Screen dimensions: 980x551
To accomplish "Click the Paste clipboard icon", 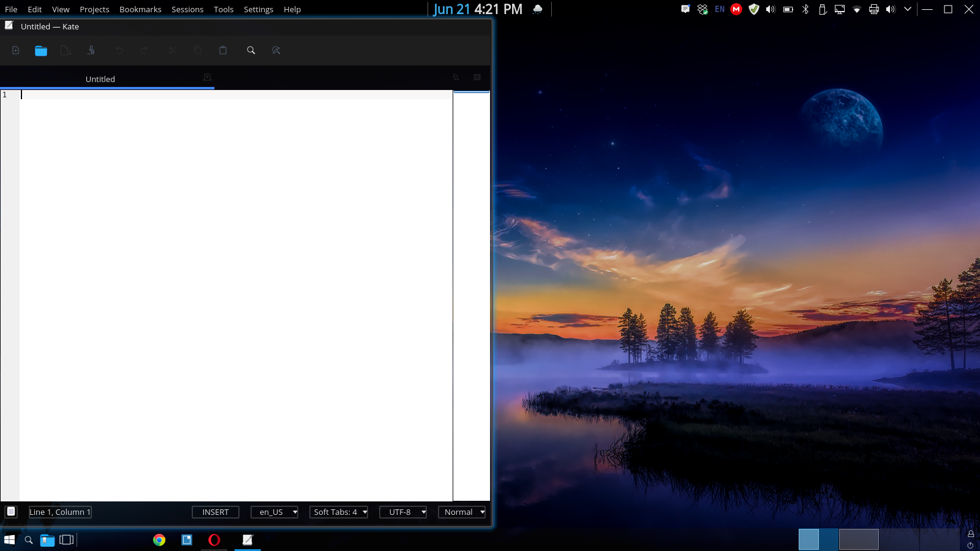I will [223, 50].
